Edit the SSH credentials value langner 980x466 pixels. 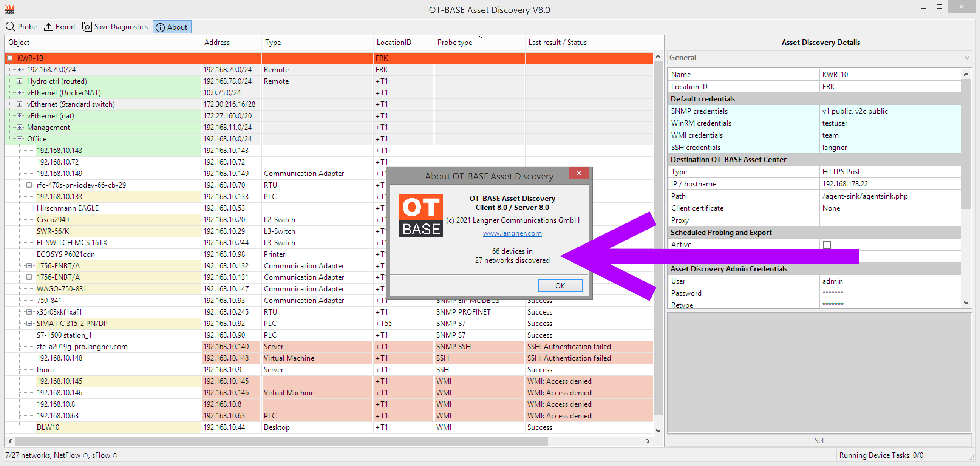(890, 148)
